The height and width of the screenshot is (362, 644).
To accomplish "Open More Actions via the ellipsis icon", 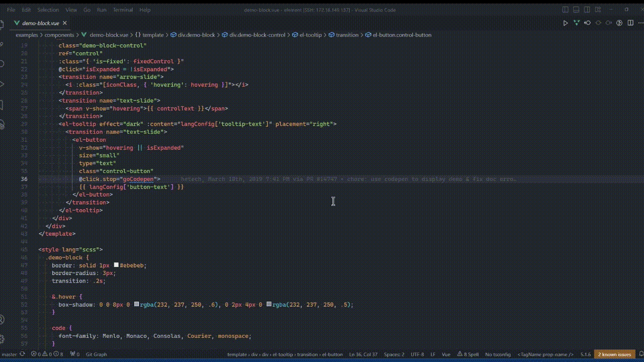I will point(641,23).
